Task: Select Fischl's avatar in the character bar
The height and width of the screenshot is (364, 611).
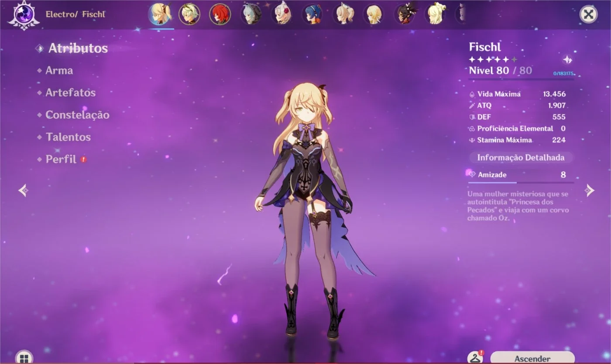Action: pos(161,14)
